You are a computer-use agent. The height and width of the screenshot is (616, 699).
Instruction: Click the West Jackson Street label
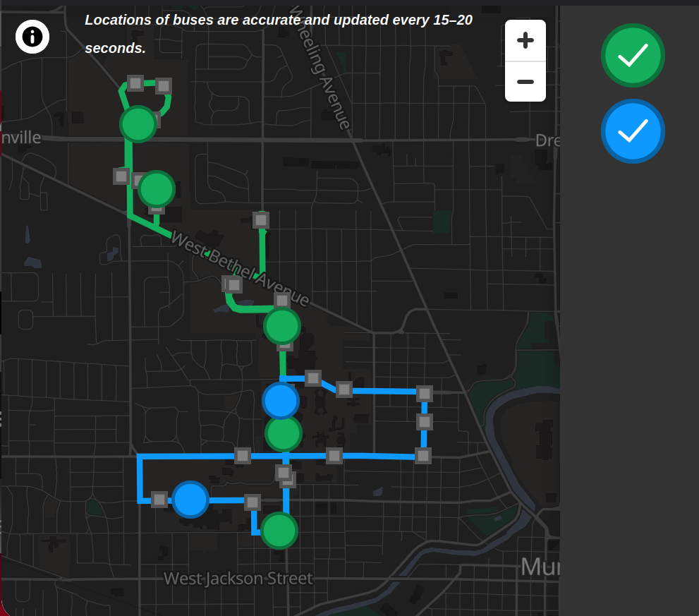(238, 579)
